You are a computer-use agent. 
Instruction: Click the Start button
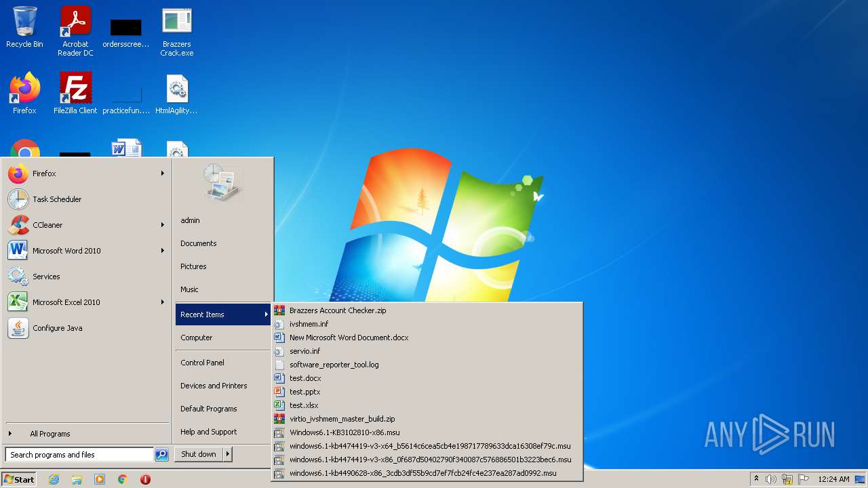pos(19,479)
